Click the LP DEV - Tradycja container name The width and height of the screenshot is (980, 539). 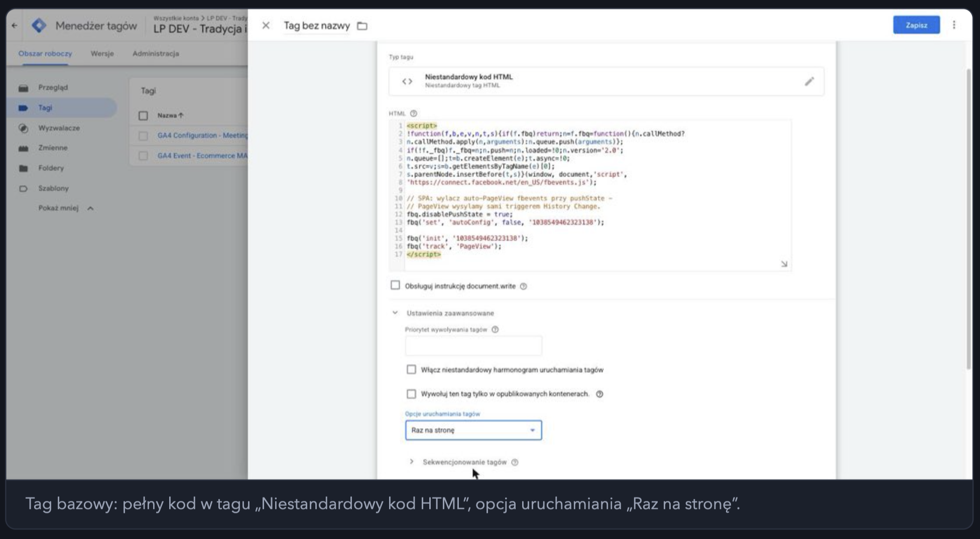click(x=200, y=29)
